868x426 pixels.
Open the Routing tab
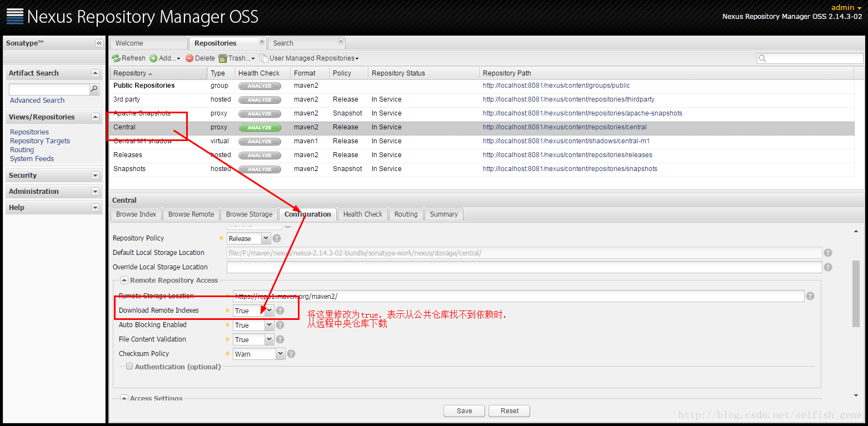click(x=406, y=214)
